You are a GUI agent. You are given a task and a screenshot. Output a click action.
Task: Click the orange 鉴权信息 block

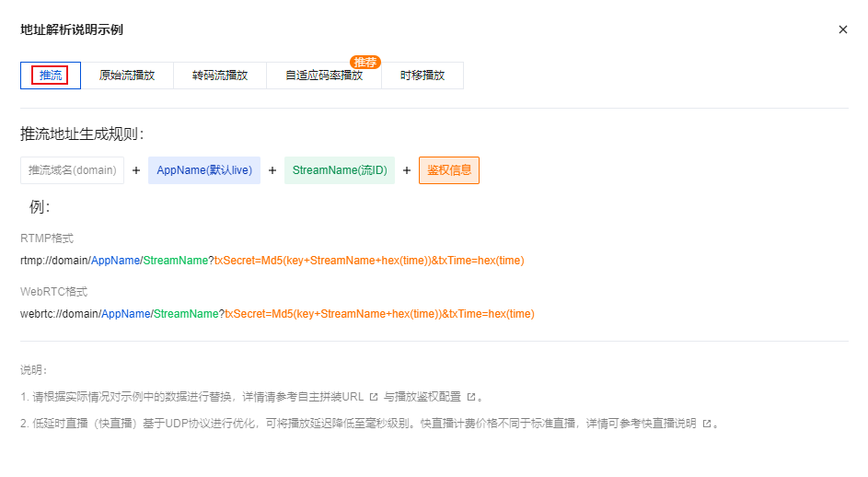pos(449,170)
